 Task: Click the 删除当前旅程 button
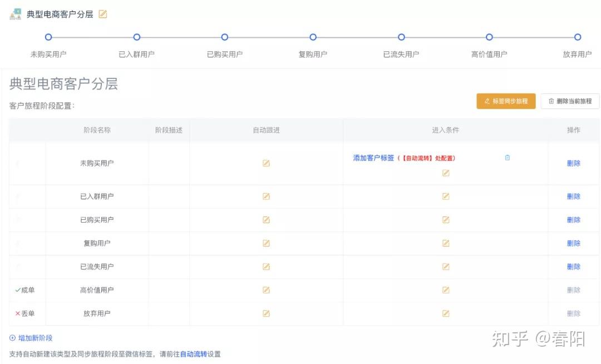tap(570, 101)
